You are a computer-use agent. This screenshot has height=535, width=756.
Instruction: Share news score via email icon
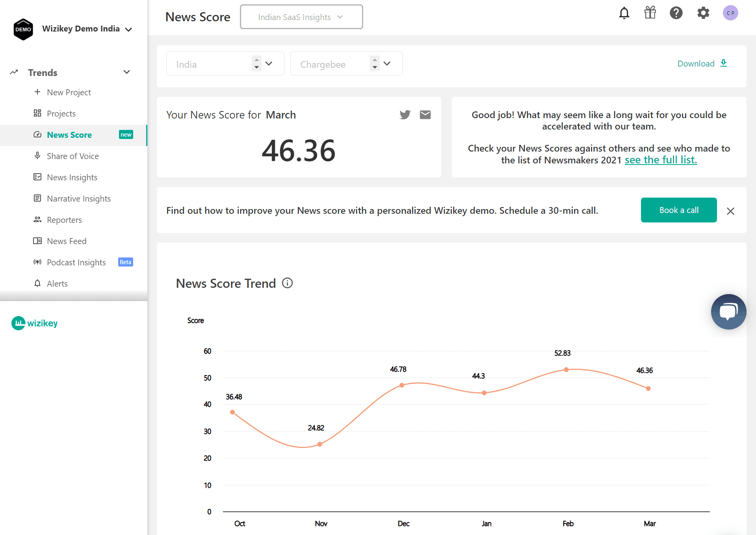tap(425, 115)
